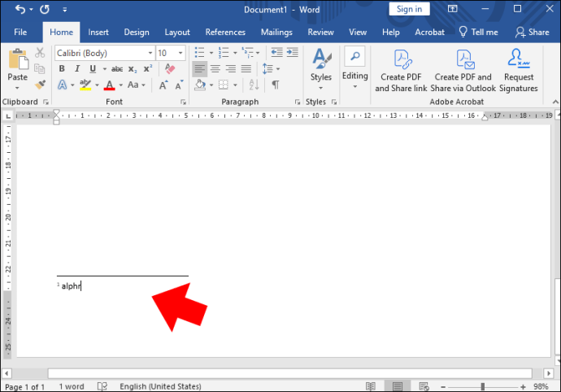Click Increase Font Size icon
561x392 pixels.
click(163, 85)
